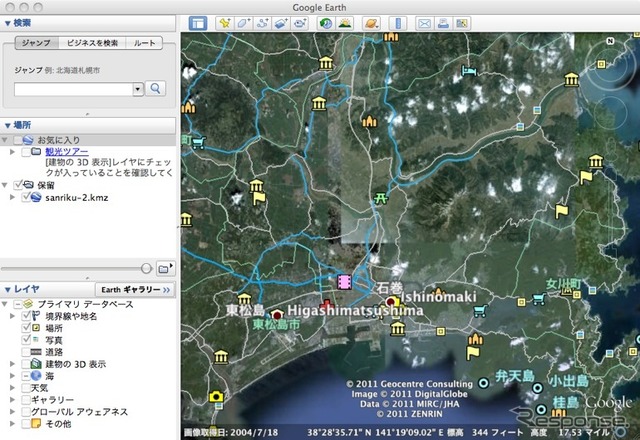640x440 pixels.
Task: Collapse the レイヤ panel
Action: [x=7, y=289]
